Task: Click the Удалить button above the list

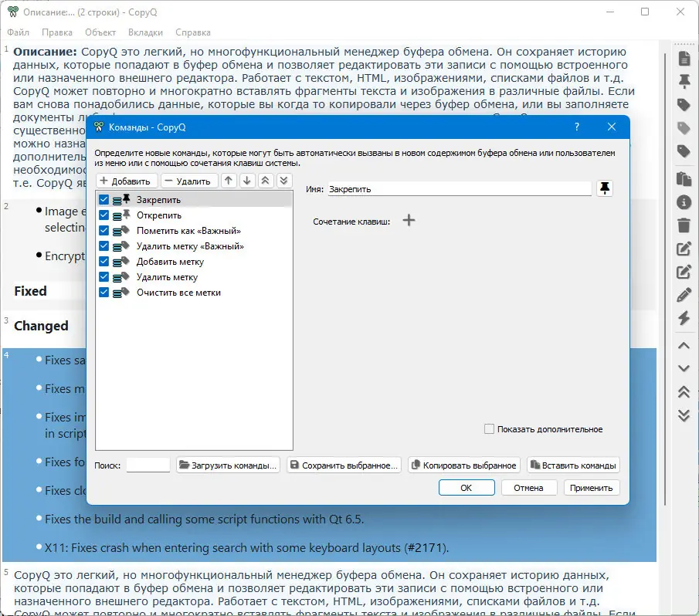Action: 189,181
